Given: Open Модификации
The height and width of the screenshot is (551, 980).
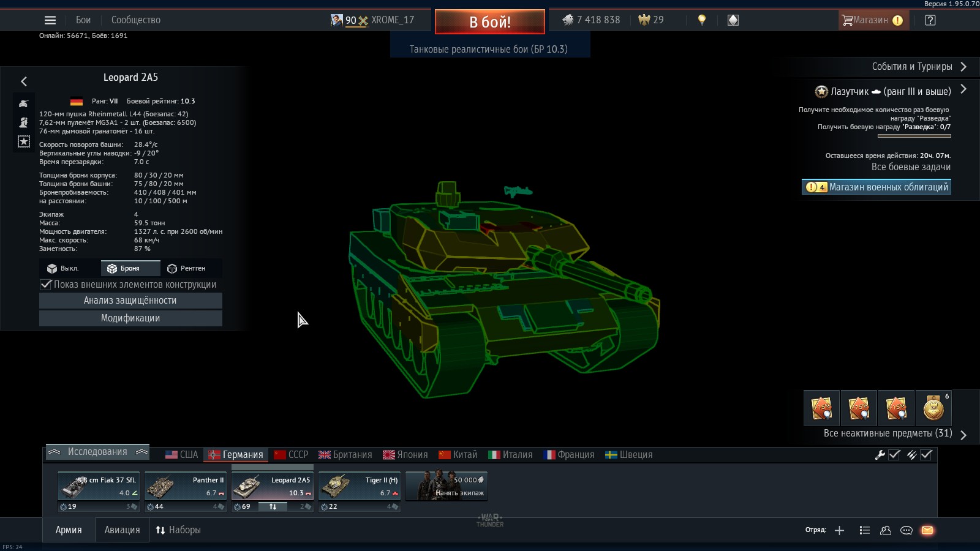Looking at the screenshot, I should pos(130,318).
